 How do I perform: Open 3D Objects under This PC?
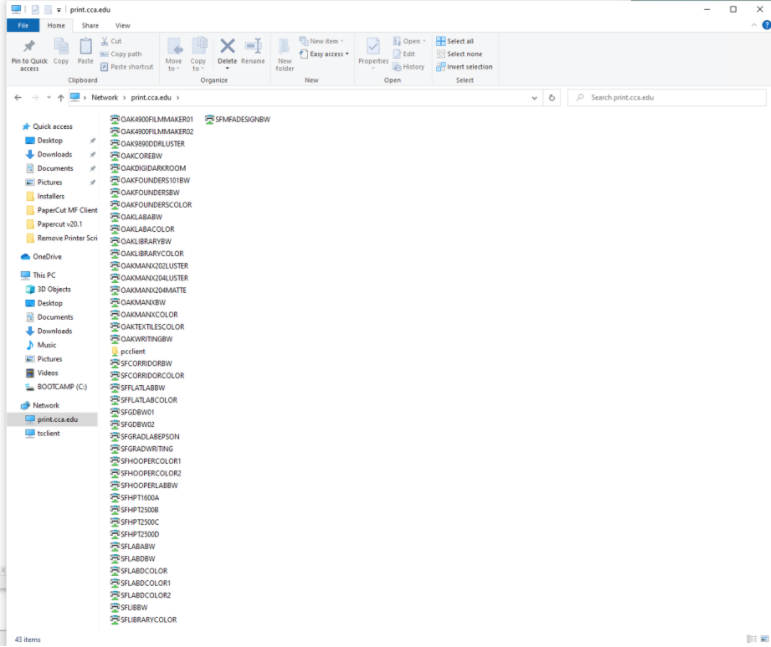coord(54,289)
